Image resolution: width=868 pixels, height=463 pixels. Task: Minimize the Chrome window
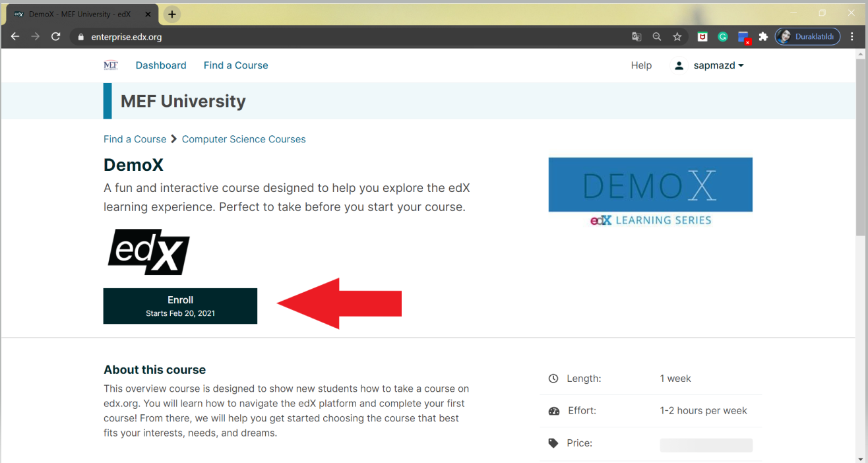[793, 13]
